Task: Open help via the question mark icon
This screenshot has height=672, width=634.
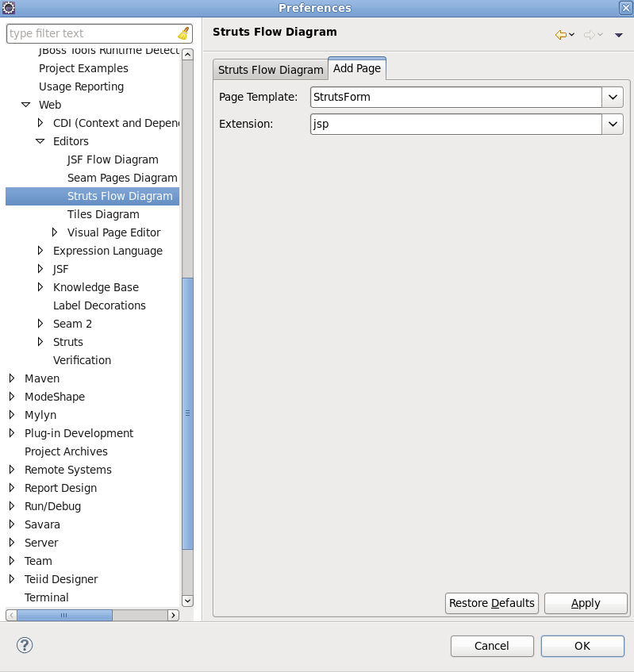Action: click(x=24, y=646)
